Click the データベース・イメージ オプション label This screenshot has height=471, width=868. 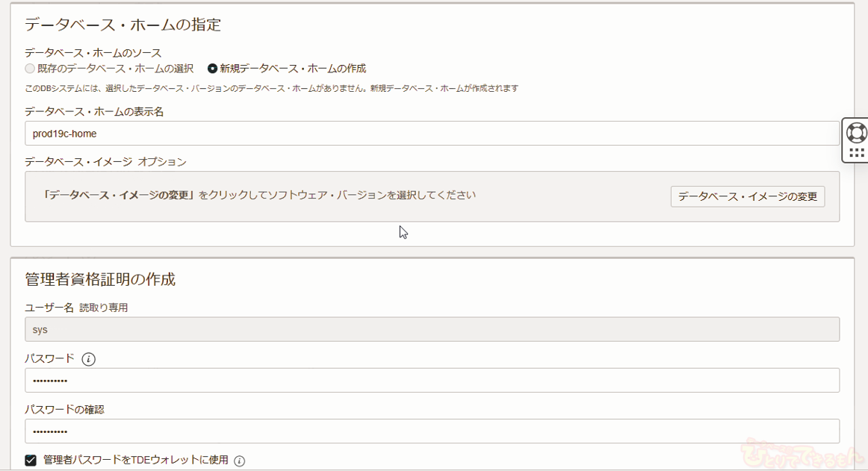pyautogui.click(x=105, y=162)
